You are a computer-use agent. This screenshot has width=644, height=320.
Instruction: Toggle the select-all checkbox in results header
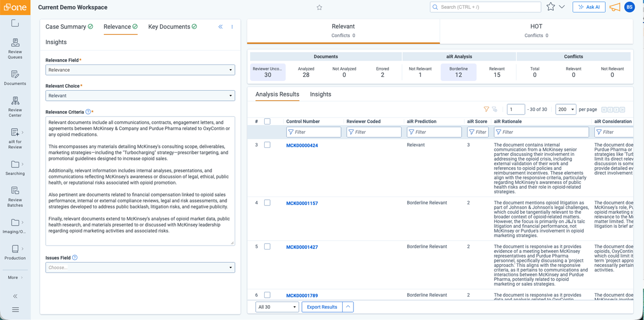click(267, 121)
